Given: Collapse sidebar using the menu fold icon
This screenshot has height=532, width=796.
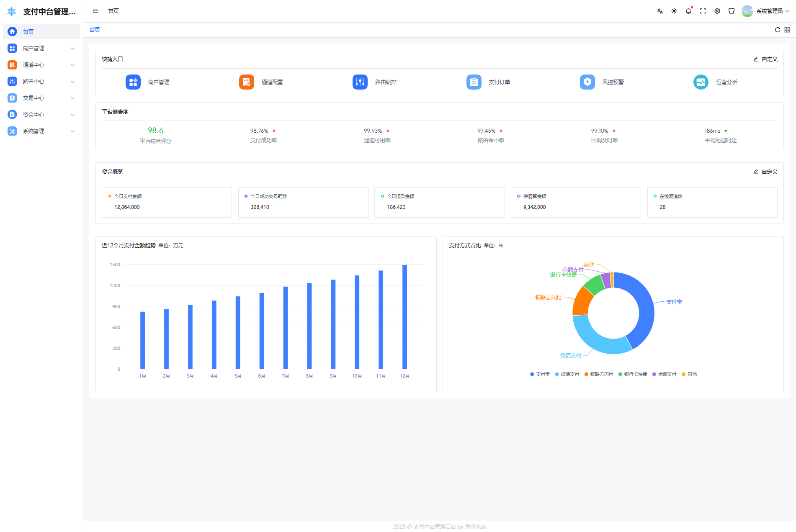Looking at the screenshot, I should point(95,11).
